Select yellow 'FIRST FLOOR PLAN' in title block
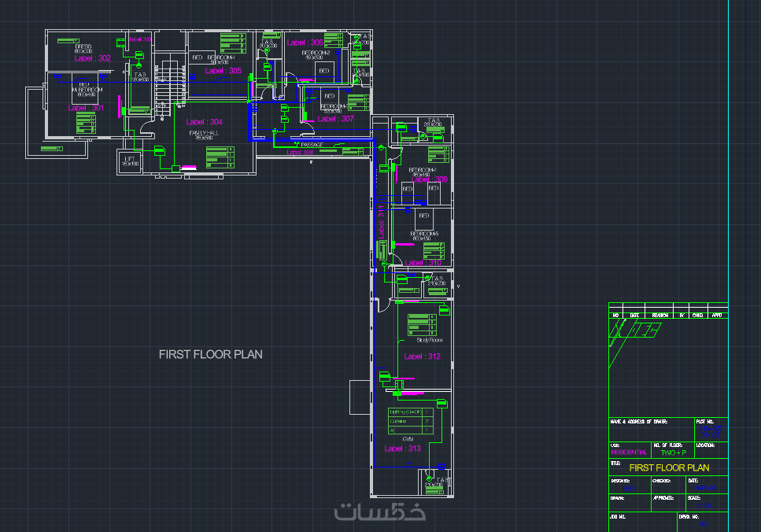The height and width of the screenshot is (532, 761). pos(669,468)
